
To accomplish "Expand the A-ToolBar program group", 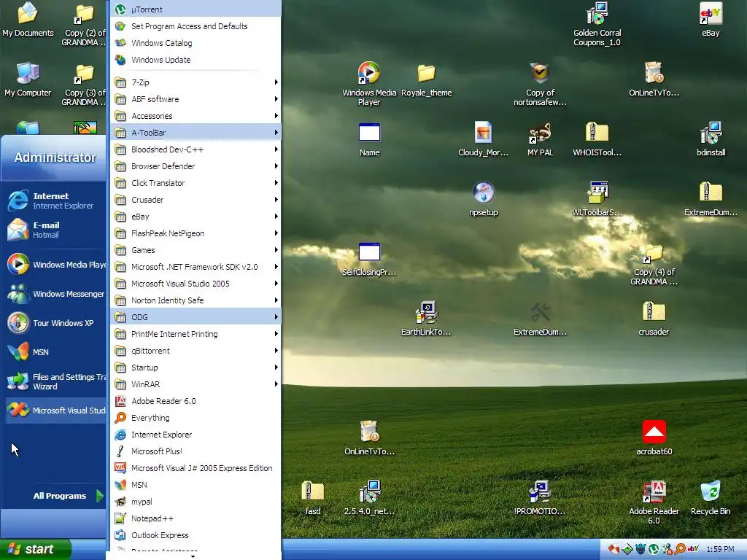I will [x=196, y=133].
